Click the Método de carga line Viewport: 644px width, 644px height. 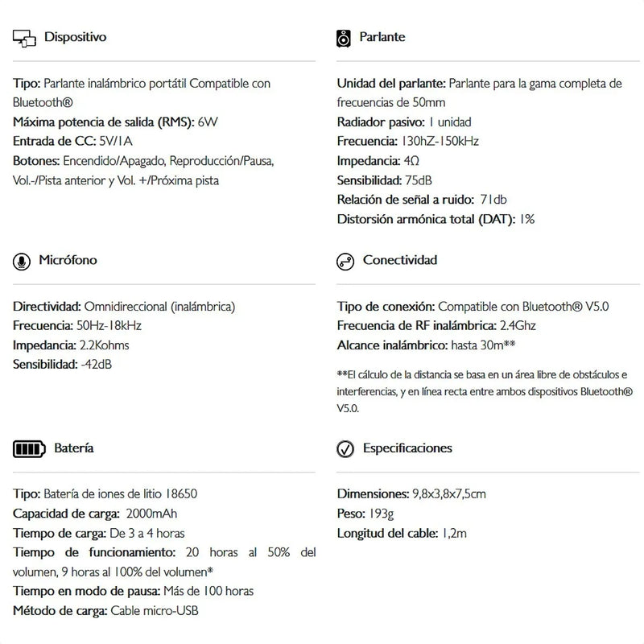105,611
